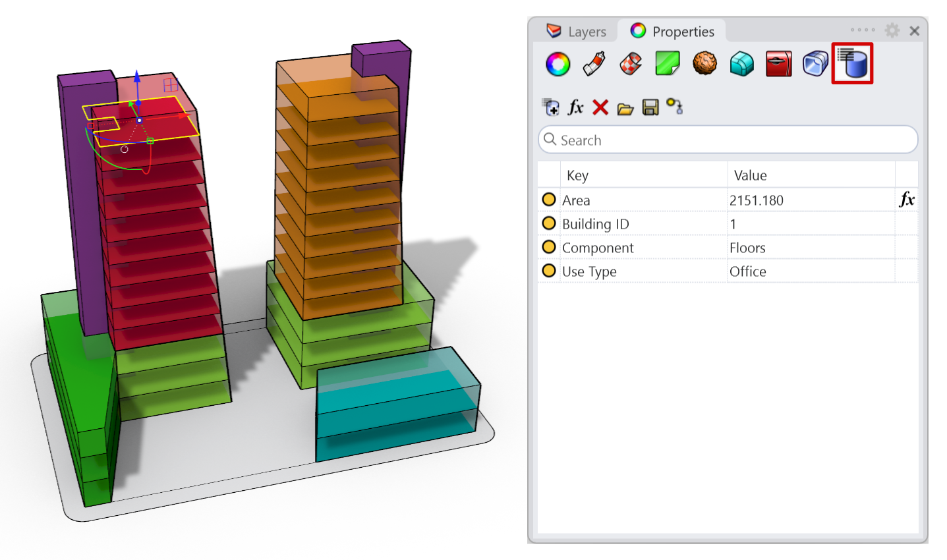Open the Object properties page
The height and width of the screenshot is (560, 947).
tap(558, 63)
